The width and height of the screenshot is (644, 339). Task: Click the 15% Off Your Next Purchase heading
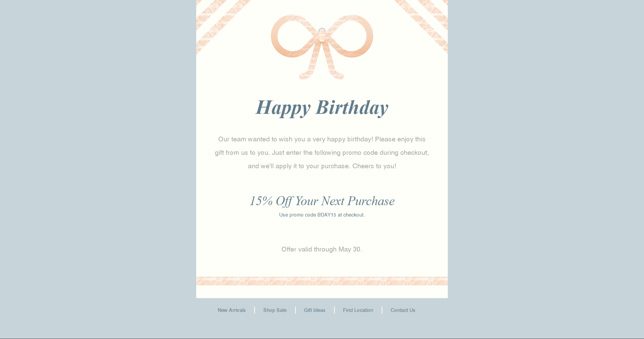tap(322, 201)
